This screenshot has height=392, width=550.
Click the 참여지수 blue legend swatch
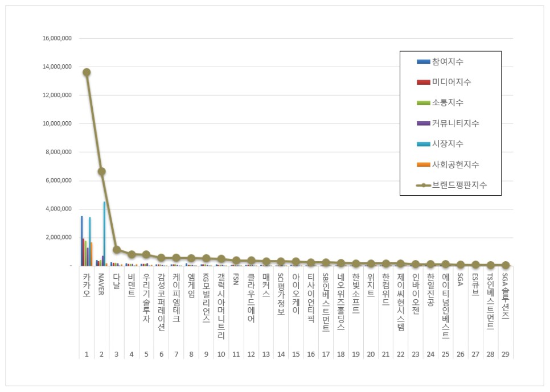pos(424,61)
